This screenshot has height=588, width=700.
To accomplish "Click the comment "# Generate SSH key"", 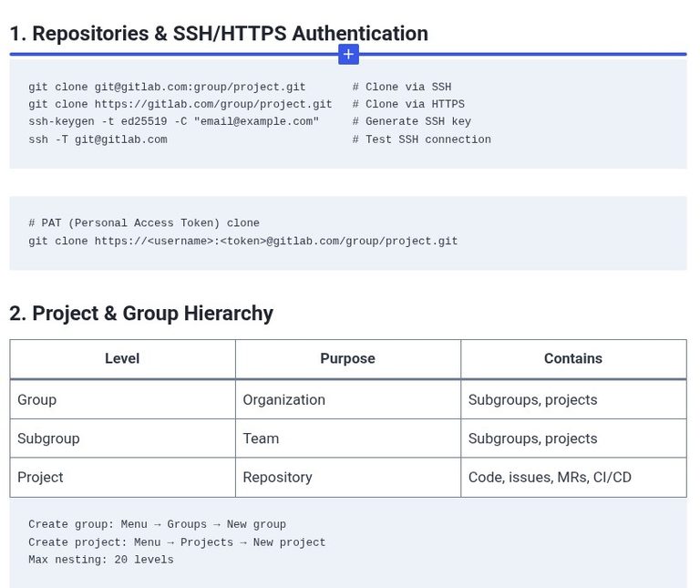I will pyautogui.click(x=412, y=121).
